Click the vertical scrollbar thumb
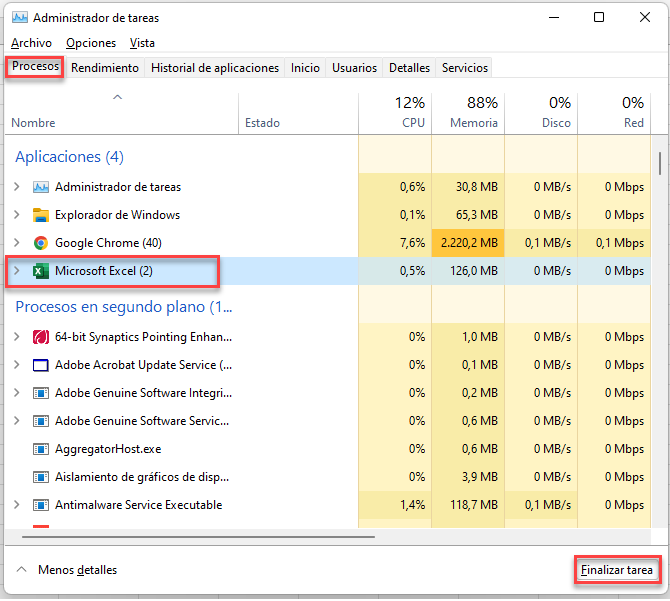670x601 pixels. point(660,163)
